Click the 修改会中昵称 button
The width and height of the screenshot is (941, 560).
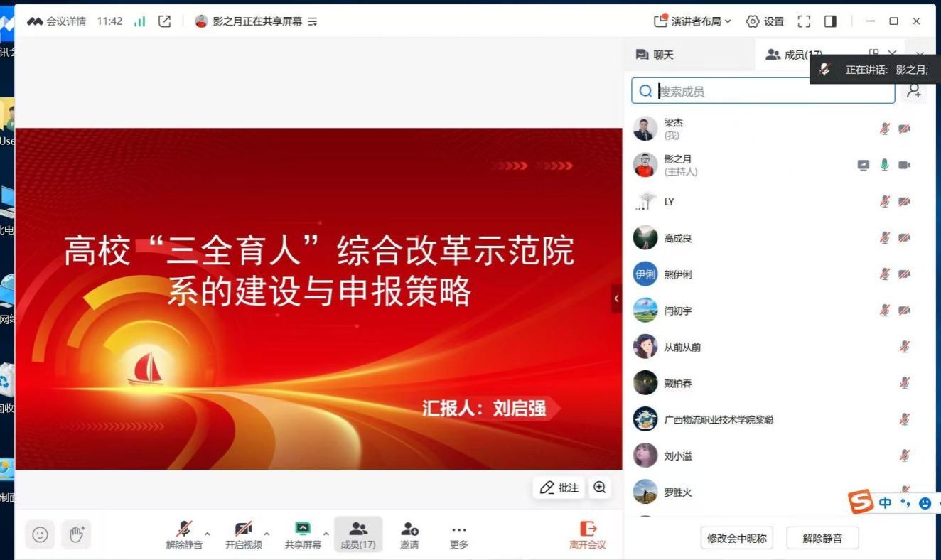click(x=736, y=538)
